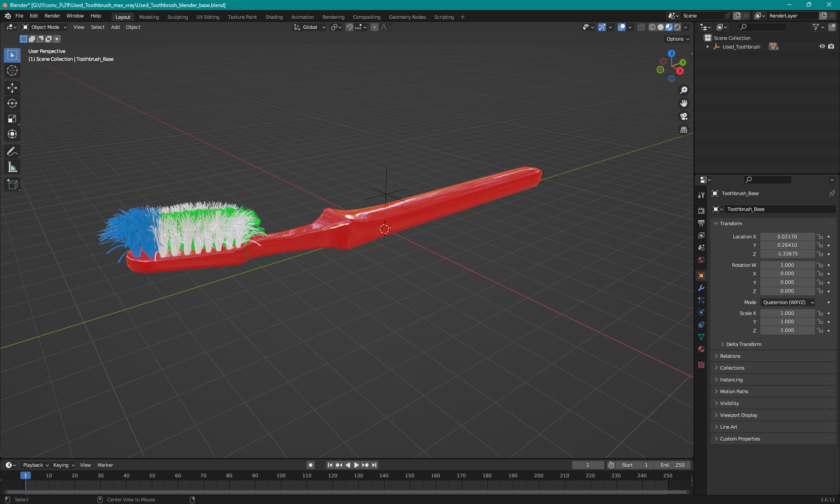Viewport: 840px width, 504px height.
Task: Select the Measure tool
Action: click(x=12, y=167)
